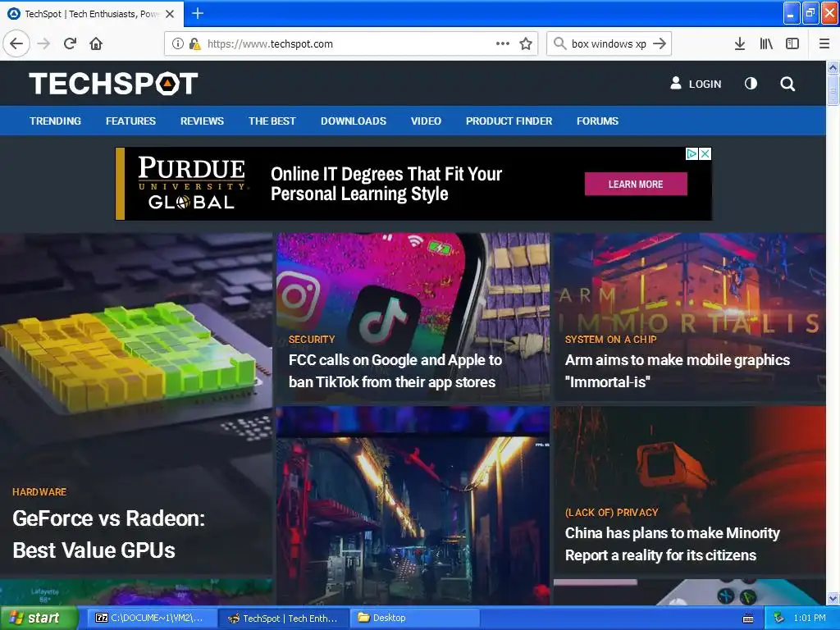Switch to the TechSpot taskbar button

coord(284,619)
